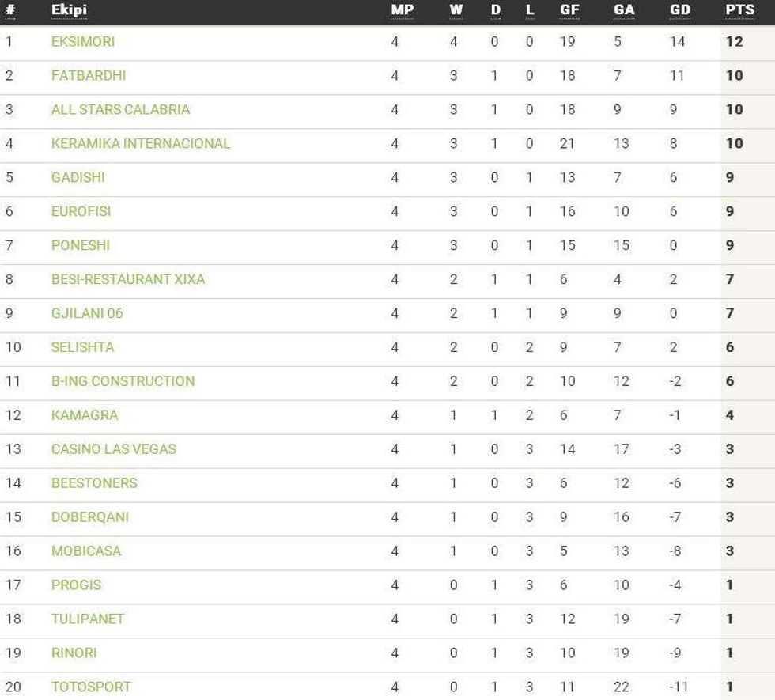Click the EUROFISI team name
The width and height of the screenshot is (775, 700).
(81, 211)
